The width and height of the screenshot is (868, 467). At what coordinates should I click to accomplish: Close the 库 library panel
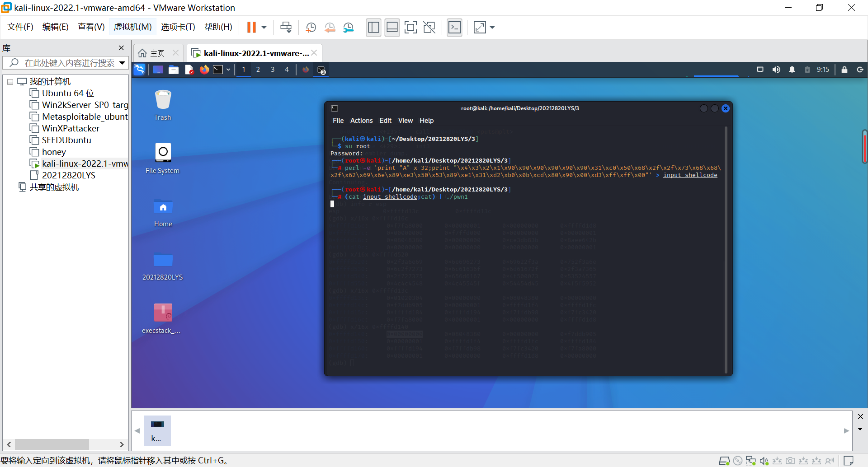121,48
